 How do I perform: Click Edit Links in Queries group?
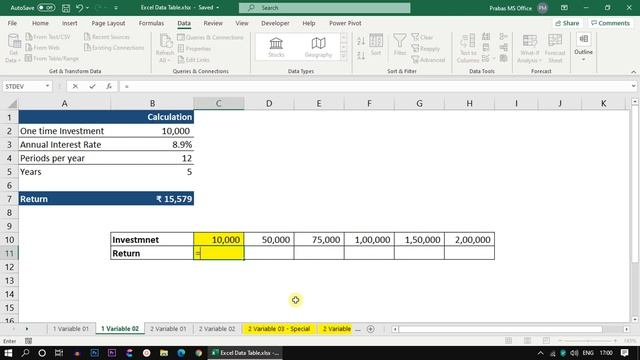click(x=194, y=60)
